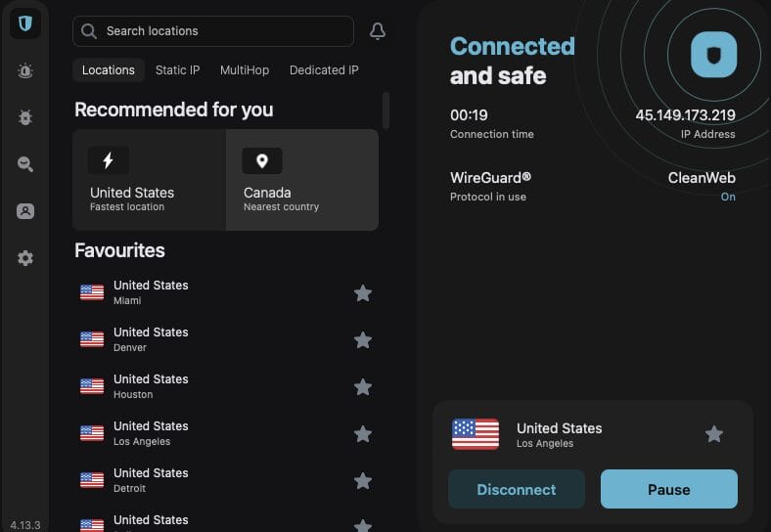Toggle favourite star for Miami
771x532 pixels.
(x=363, y=293)
